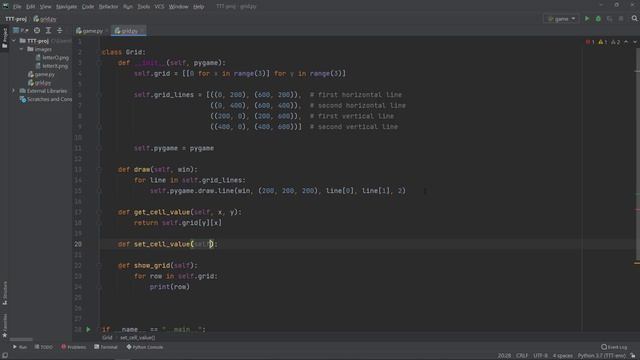Screen dimensions: 640x360
Task: Open the Run menu
Action: pos(128,7)
